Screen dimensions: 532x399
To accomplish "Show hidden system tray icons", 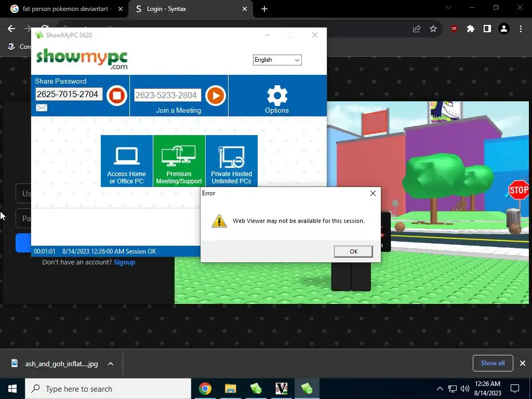I will 440,389.
